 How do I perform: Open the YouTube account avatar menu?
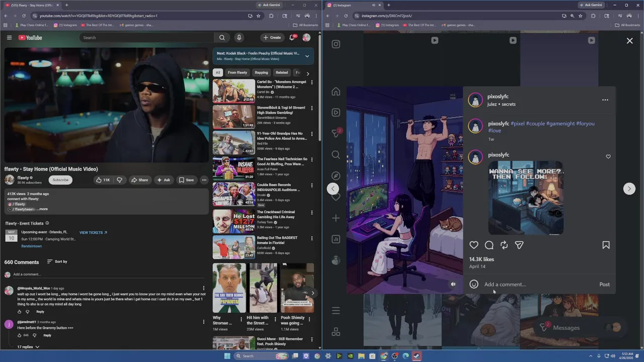(306, 38)
